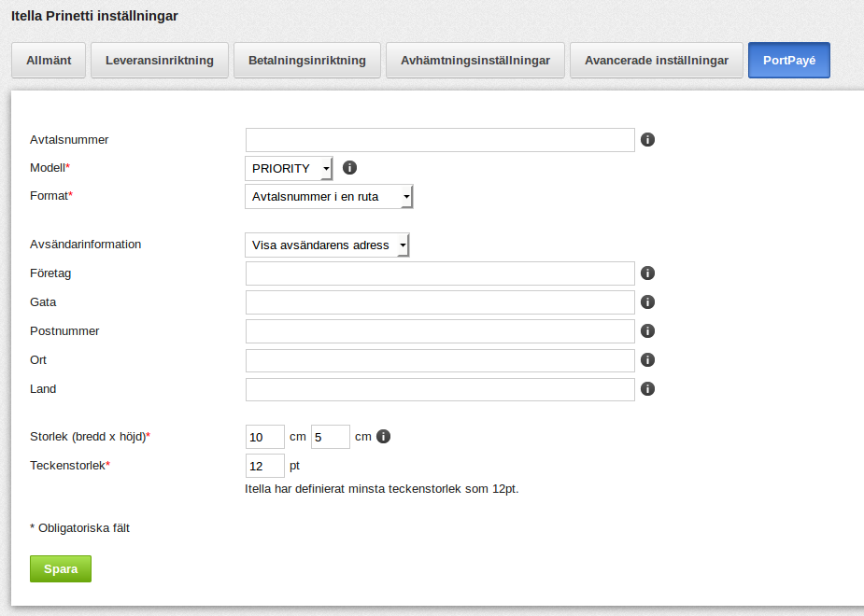Image resolution: width=864 pixels, height=616 pixels.
Task: Click the info icon next to Modell dropdown
Action: point(349,167)
